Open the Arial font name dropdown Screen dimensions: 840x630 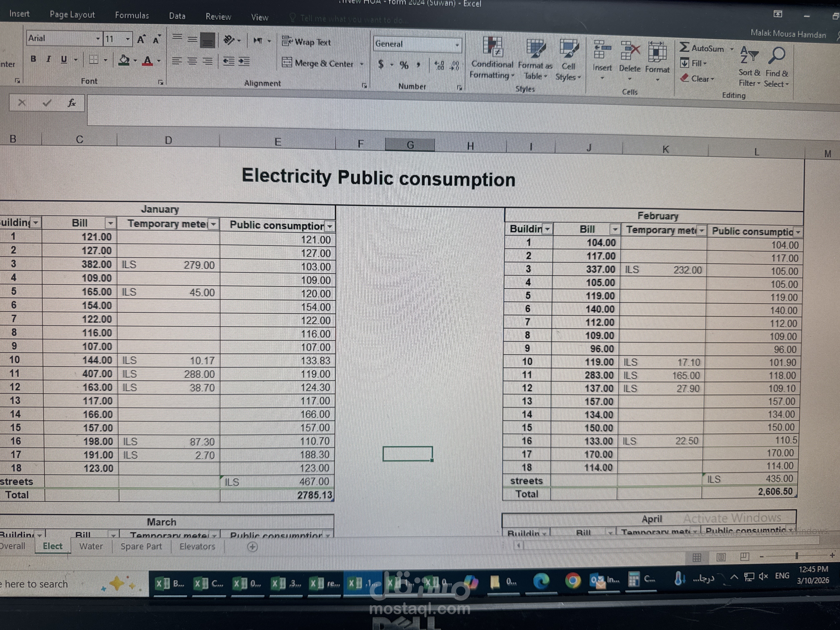[97, 38]
